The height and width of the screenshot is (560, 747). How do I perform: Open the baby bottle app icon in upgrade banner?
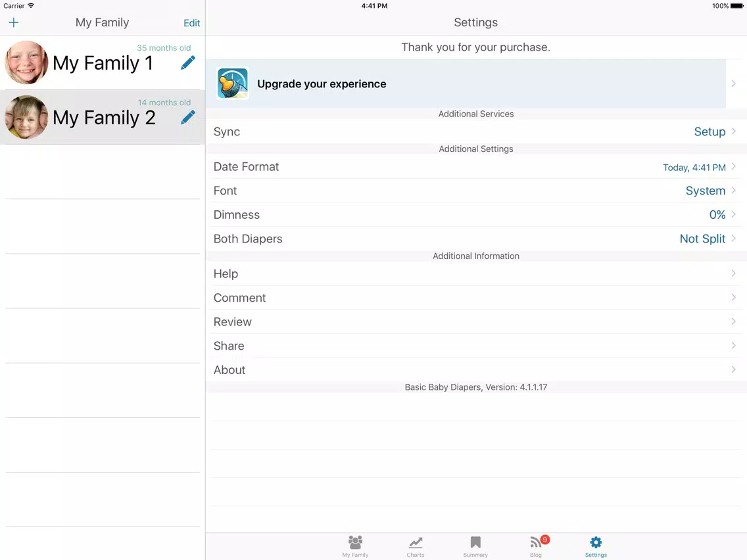(x=233, y=83)
